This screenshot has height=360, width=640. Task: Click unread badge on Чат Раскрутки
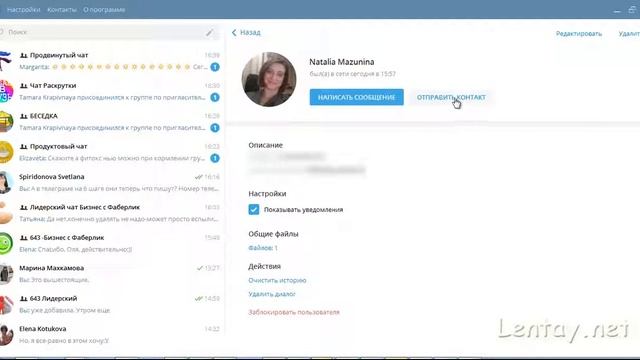coord(215,97)
